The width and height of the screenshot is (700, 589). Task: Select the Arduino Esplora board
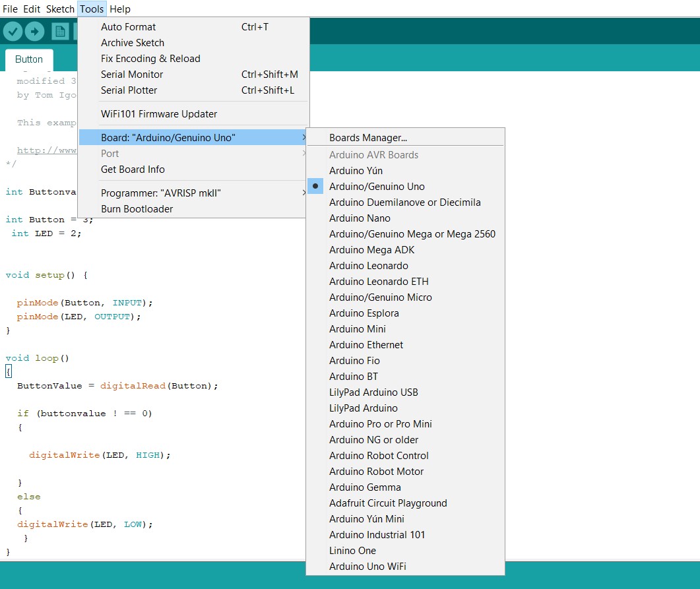tap(405, 313)
